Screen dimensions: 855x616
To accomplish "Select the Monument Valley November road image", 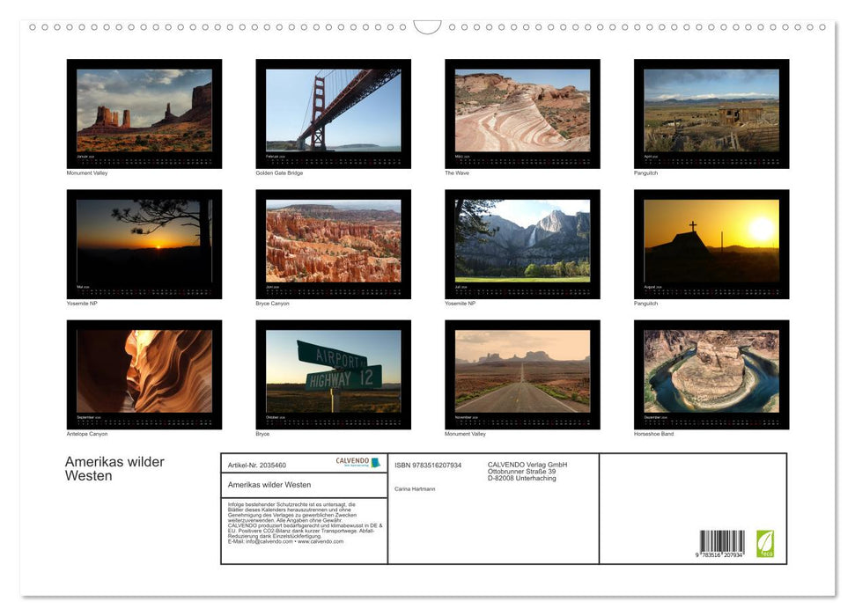I will pyautogui.click(x=521, y=373).
